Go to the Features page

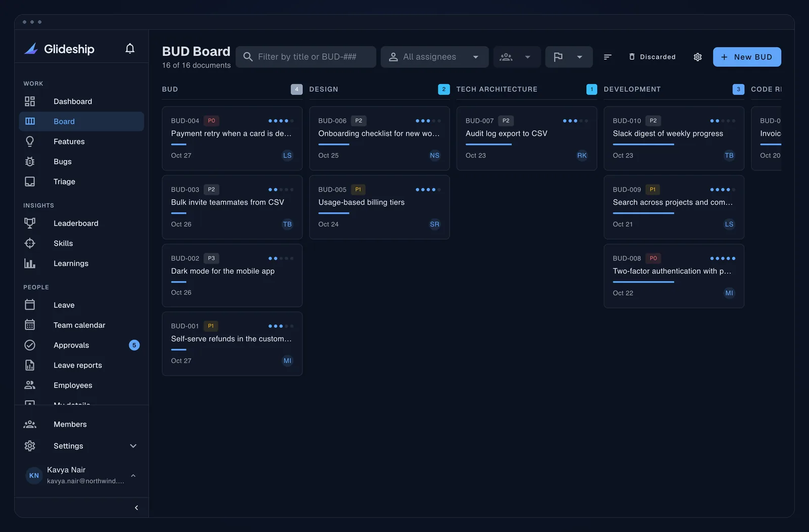tap(81, 142)
